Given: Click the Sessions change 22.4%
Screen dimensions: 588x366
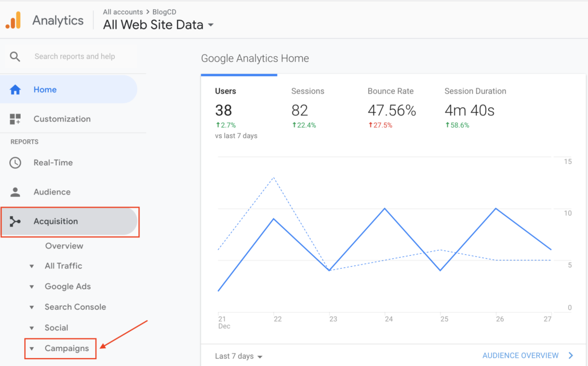Looking at the screenshot, I should coord(304,125).
